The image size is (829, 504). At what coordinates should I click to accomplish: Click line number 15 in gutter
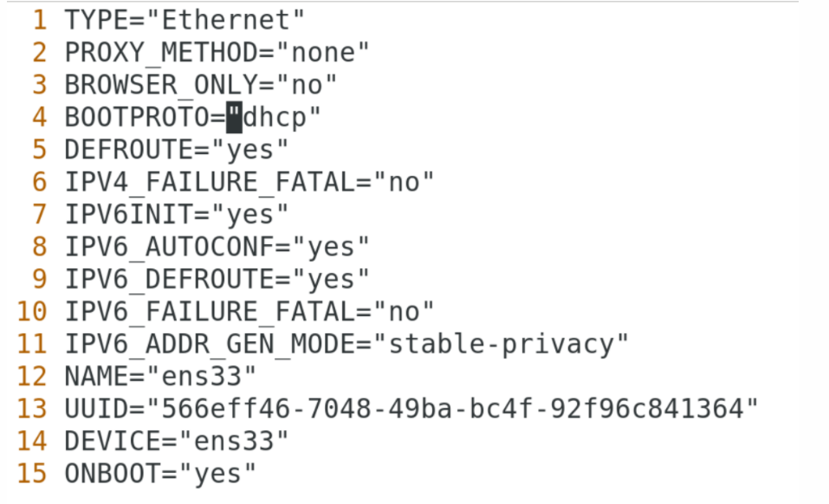[32, 474]
